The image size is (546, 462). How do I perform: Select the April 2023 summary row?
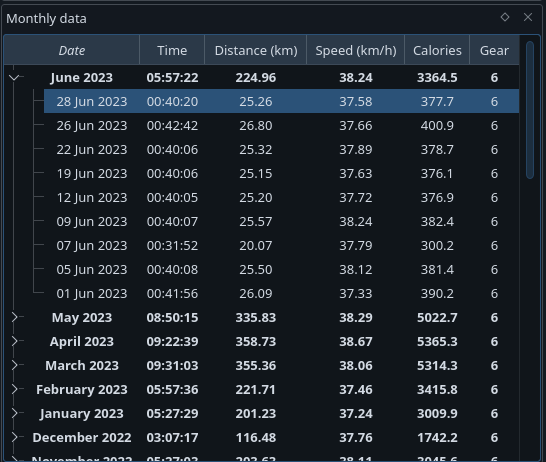click(272, 342)
